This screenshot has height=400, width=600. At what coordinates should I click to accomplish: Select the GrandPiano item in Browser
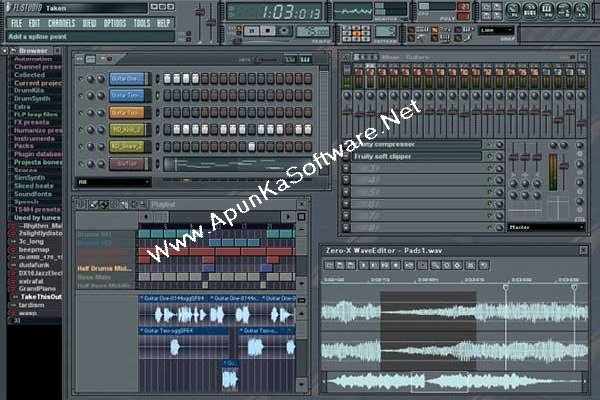37,289
